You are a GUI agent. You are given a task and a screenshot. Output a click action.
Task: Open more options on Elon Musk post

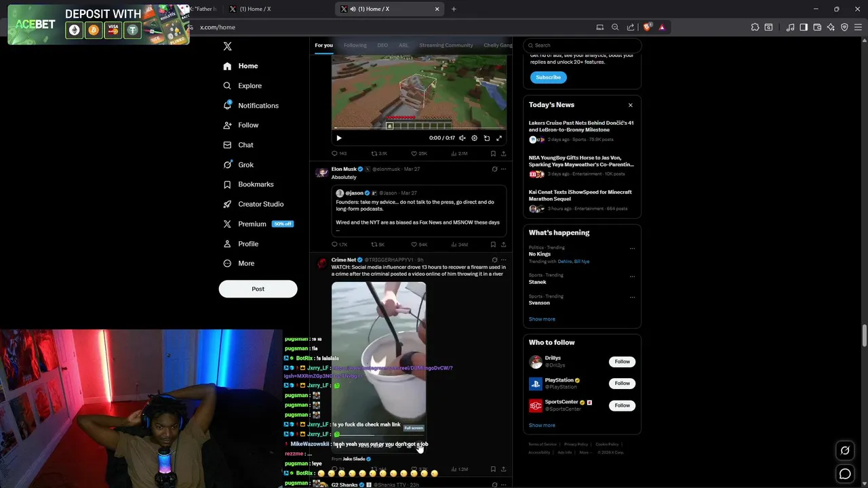tap(503, 169)
